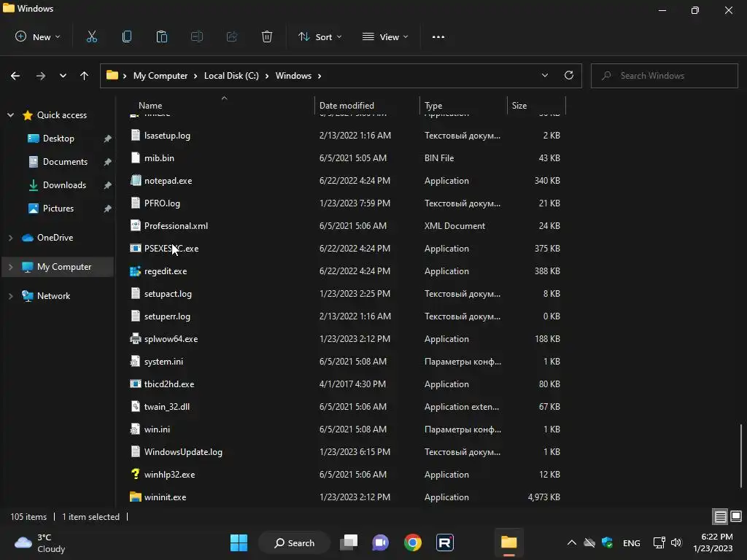
Task: Open Documents in Quick access
Action: click(65, 161)
